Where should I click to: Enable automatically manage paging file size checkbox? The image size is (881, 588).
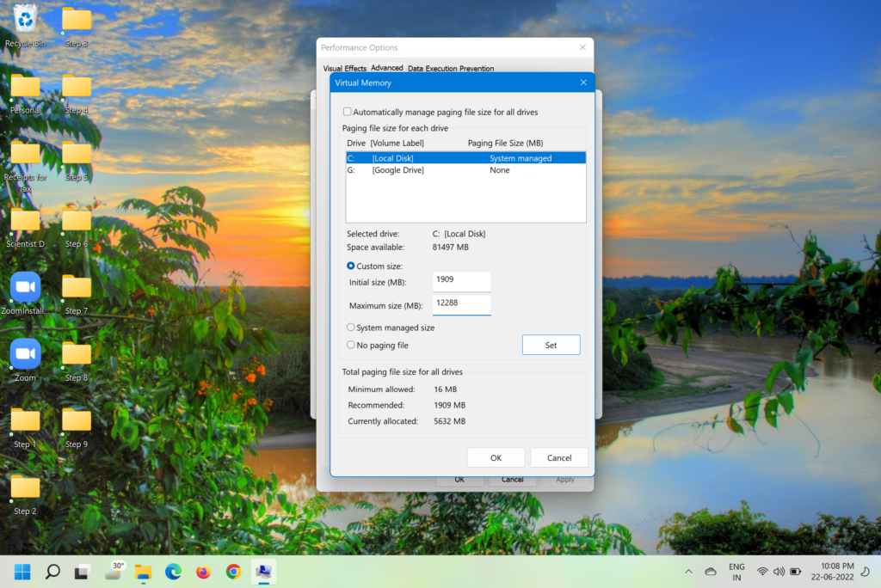pos(348,112)
